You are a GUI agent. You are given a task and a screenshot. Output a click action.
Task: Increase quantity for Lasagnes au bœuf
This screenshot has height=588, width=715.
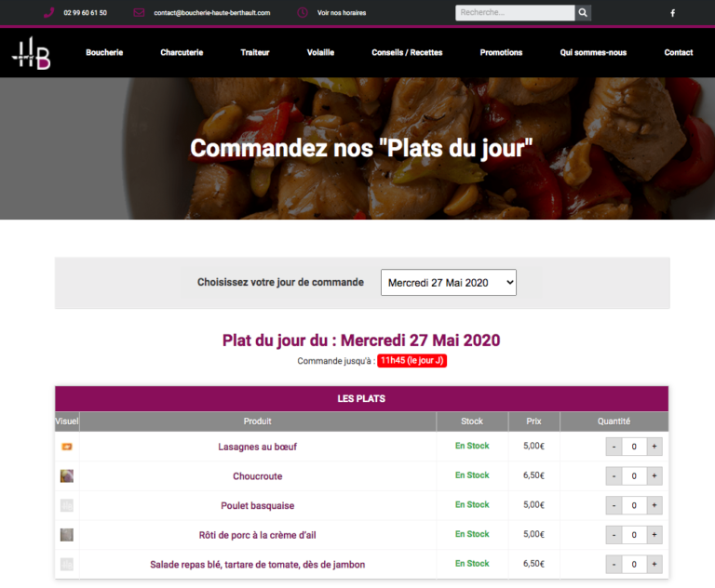[x=654, y=447]
